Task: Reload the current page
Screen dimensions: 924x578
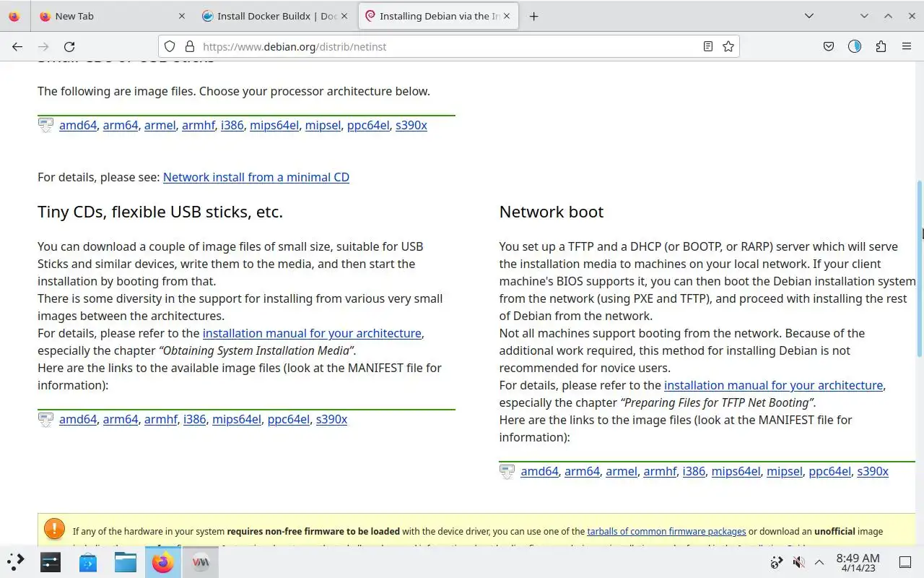Action: click(x=69, y=46)
